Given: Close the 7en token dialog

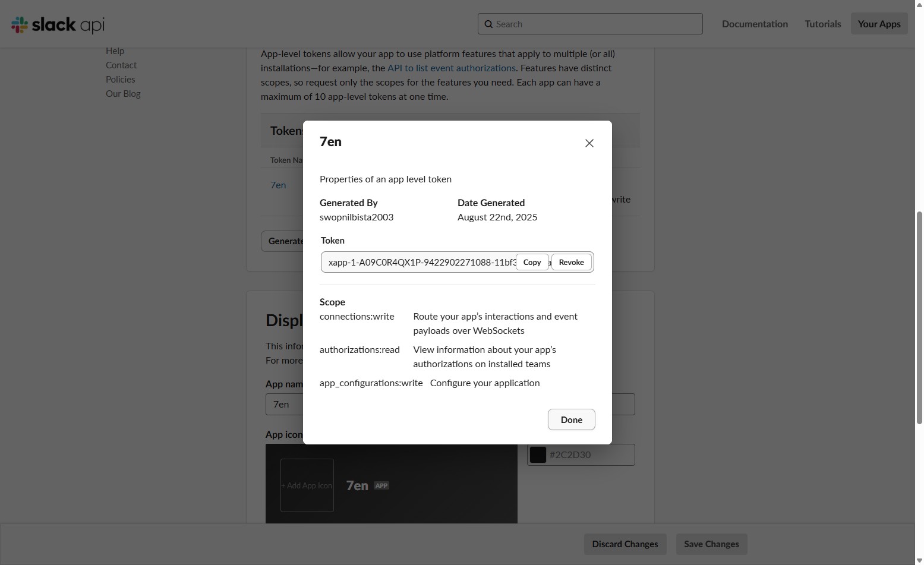Looking at the screenshot, I should pyautogui.click(x=589, y=143).
